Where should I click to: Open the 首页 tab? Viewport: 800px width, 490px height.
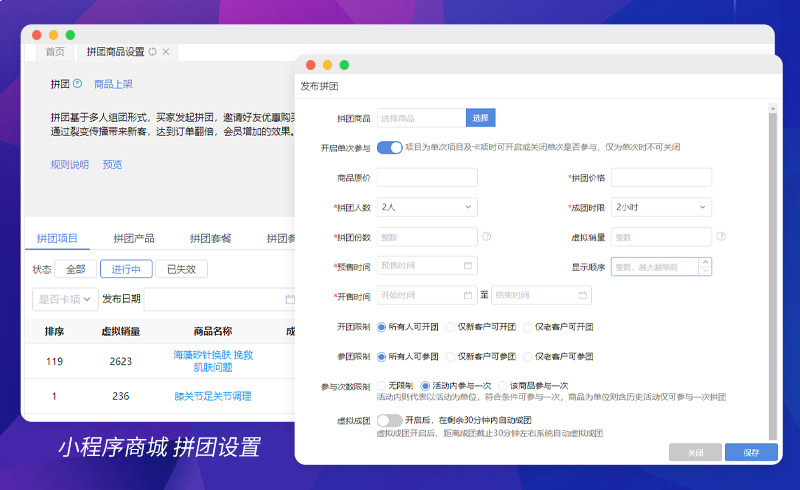coord(54,52)
